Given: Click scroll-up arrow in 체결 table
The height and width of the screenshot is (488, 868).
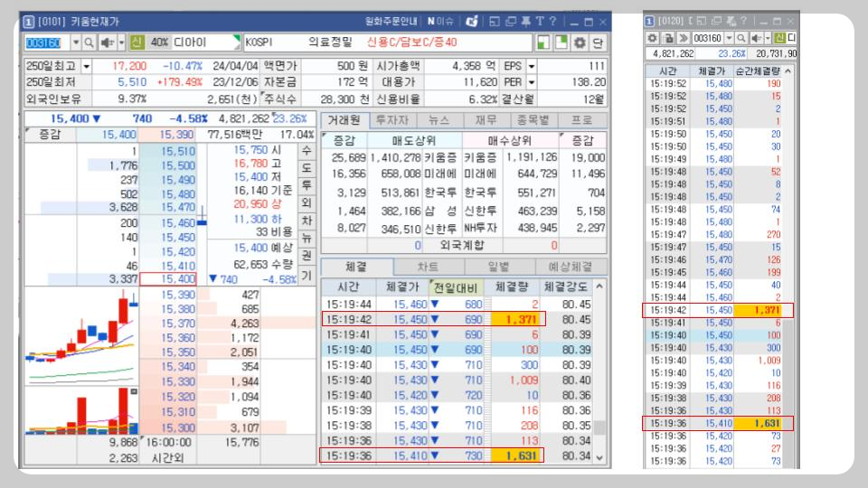Looking at the screenshot, I should [599, 286].
